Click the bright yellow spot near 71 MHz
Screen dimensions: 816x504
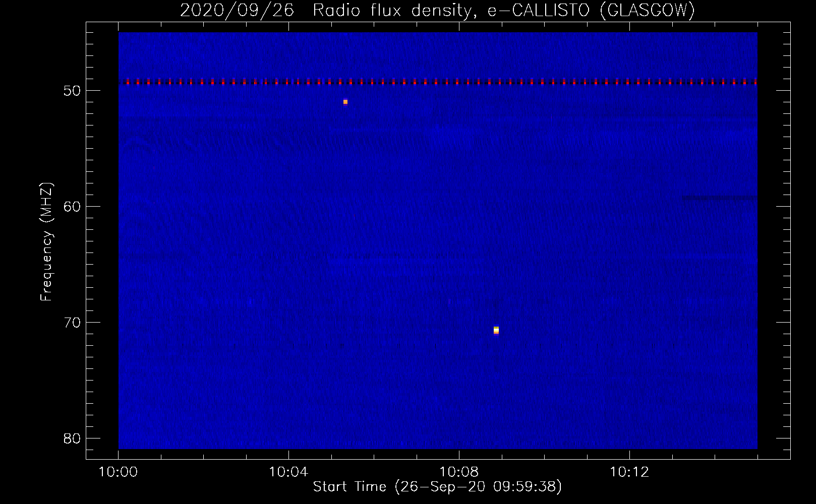[496, 330]
